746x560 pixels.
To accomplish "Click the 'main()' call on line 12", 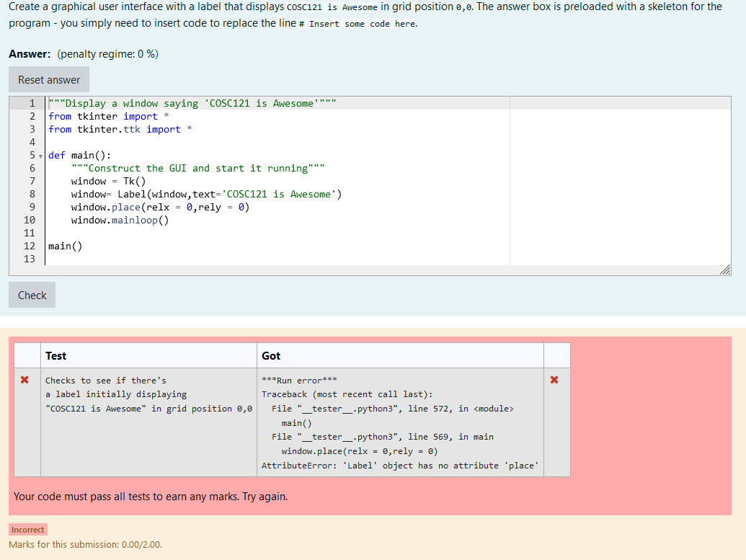I will click(x=65, y=246).
